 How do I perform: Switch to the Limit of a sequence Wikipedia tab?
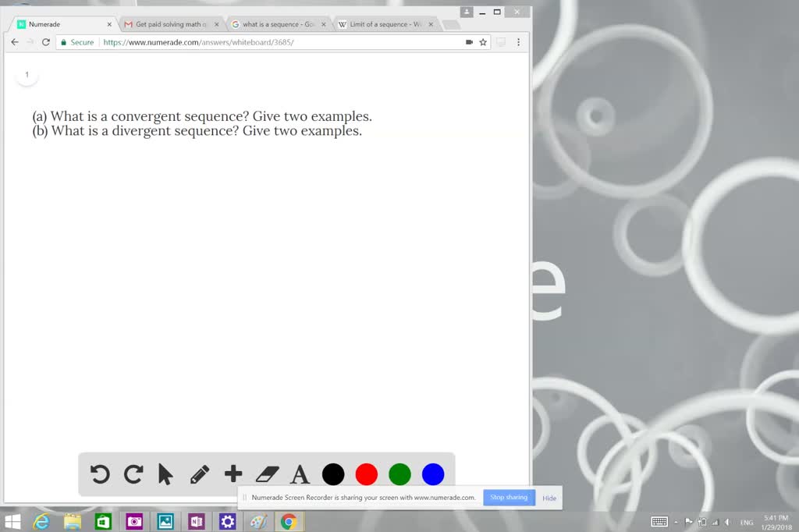(x=384, y=24)
